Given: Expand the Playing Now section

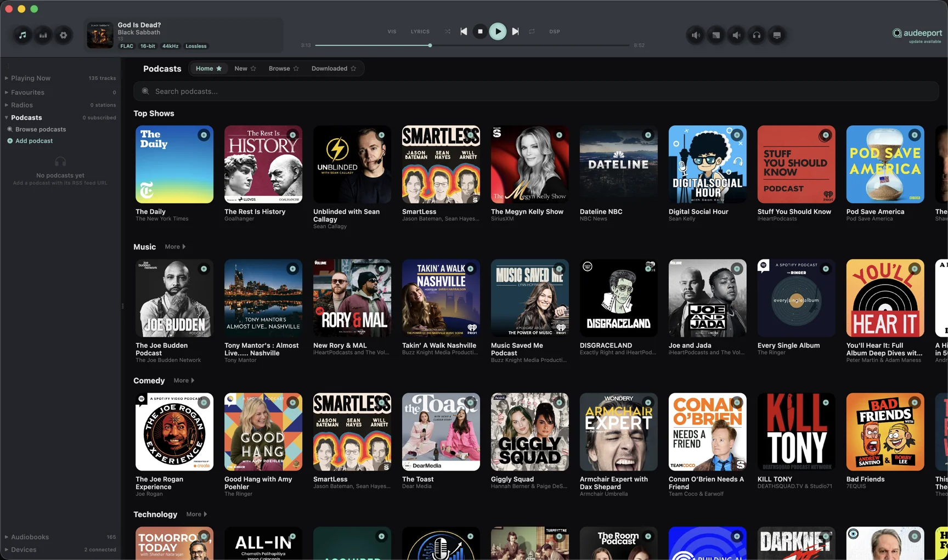Looking at the screenshot, I should (7, 78).
